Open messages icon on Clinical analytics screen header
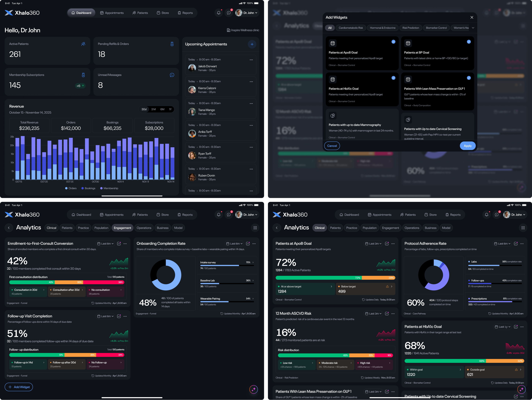Viewport: 532px width, 400px height. point(496,215)
